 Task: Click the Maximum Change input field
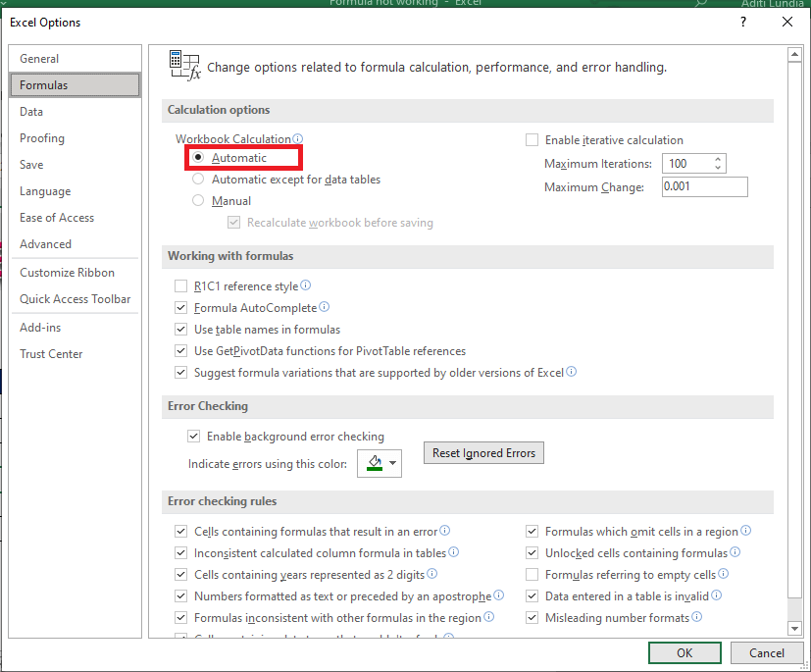705,186
